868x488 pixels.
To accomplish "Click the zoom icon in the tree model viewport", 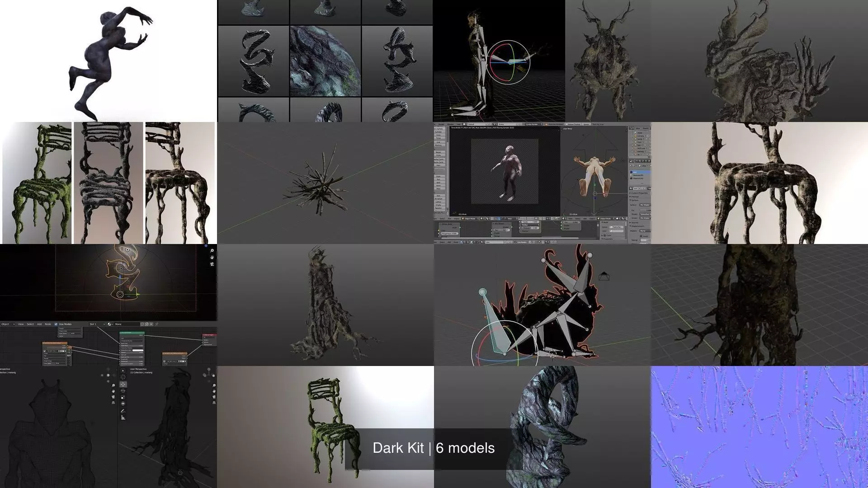I will click(214, 385).
